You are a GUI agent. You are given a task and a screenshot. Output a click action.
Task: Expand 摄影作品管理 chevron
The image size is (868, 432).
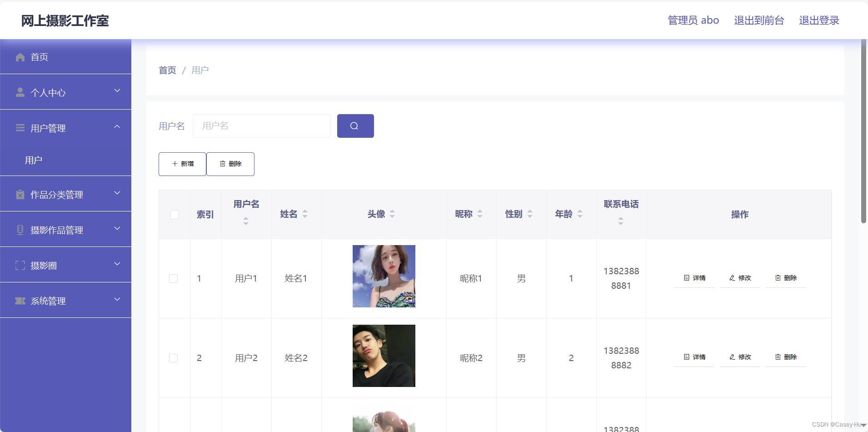click(117, 228)
